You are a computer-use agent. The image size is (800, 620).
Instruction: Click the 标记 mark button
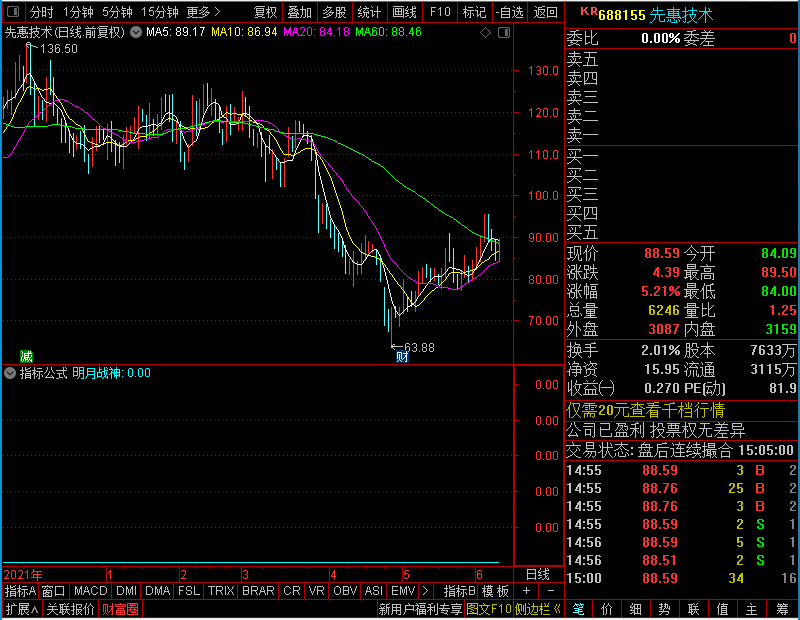coord(474,12)
